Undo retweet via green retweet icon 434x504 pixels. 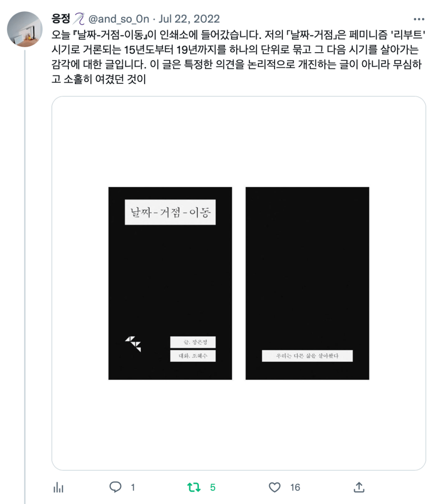click(x=194, y=487)
